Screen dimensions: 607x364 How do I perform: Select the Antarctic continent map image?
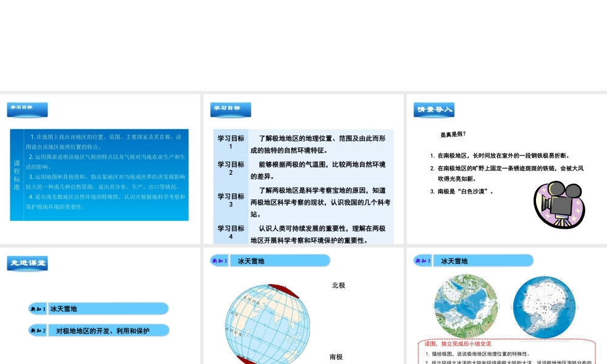click(544, 307)
